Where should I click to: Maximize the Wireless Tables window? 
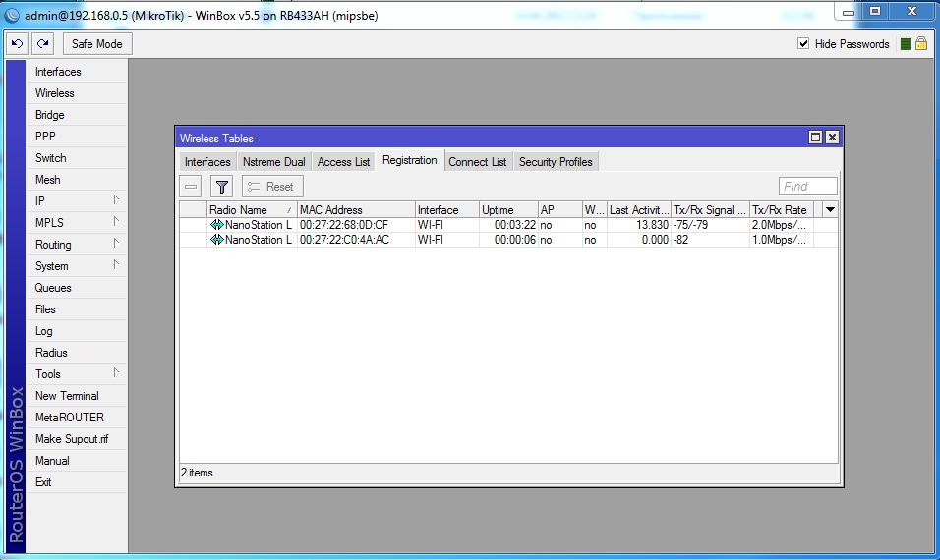click(x=815, y=138)
